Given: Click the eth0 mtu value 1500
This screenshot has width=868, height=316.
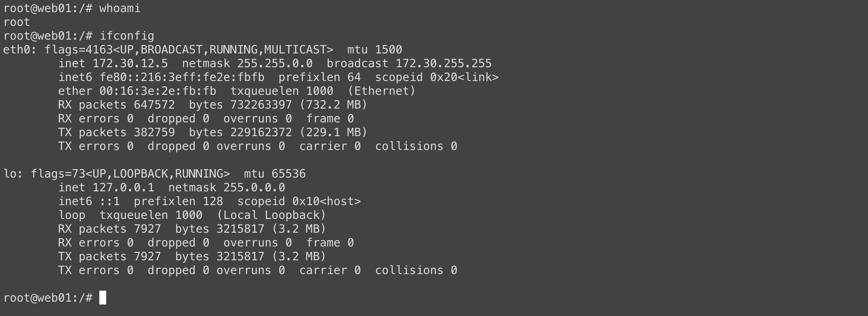Looking at the screenshot, I should [388, 50].
